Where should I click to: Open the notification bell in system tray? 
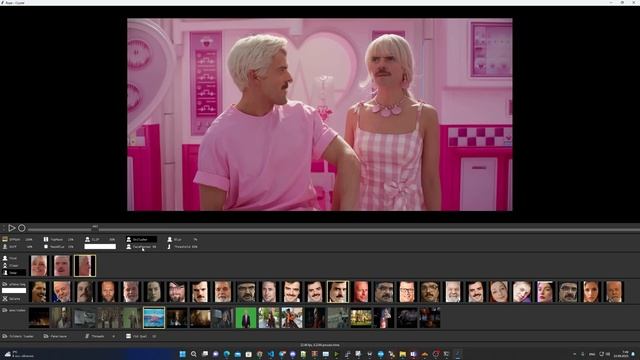(x=634, y=354)
